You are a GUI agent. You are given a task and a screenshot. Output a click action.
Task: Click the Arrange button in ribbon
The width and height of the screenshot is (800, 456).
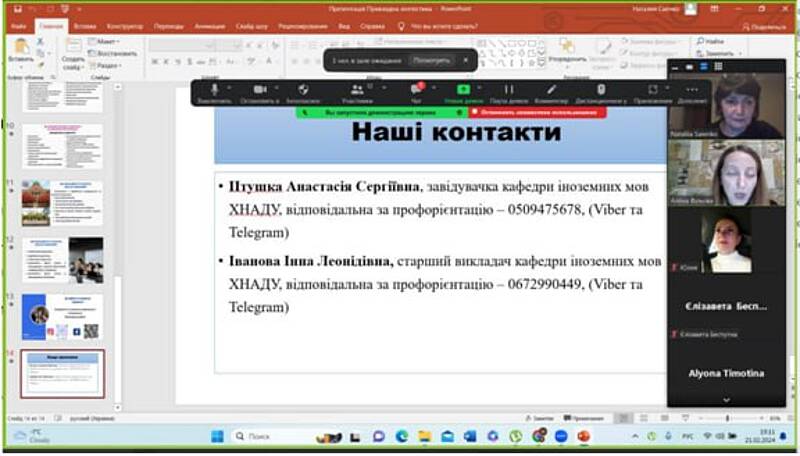567,52
